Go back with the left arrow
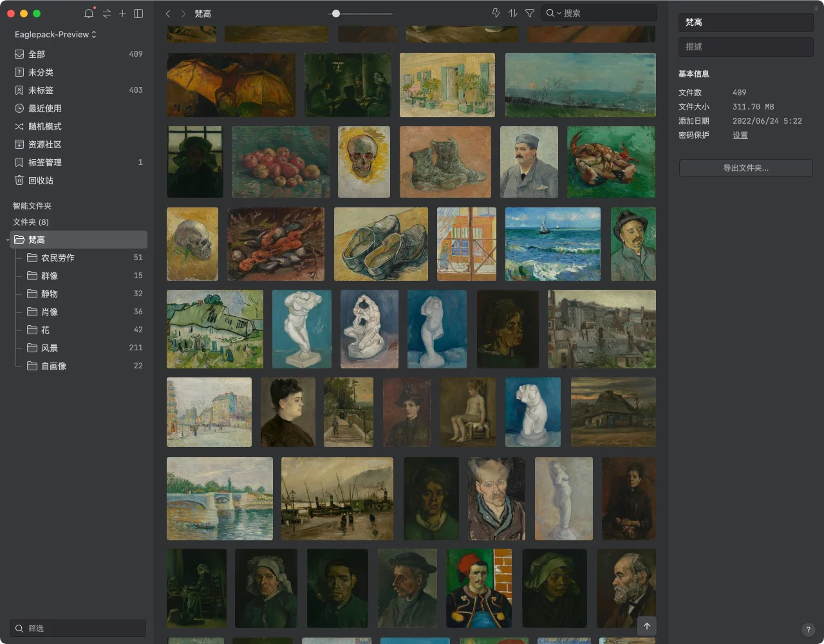Viewport: 824px width, 644px height. [168, 13]
